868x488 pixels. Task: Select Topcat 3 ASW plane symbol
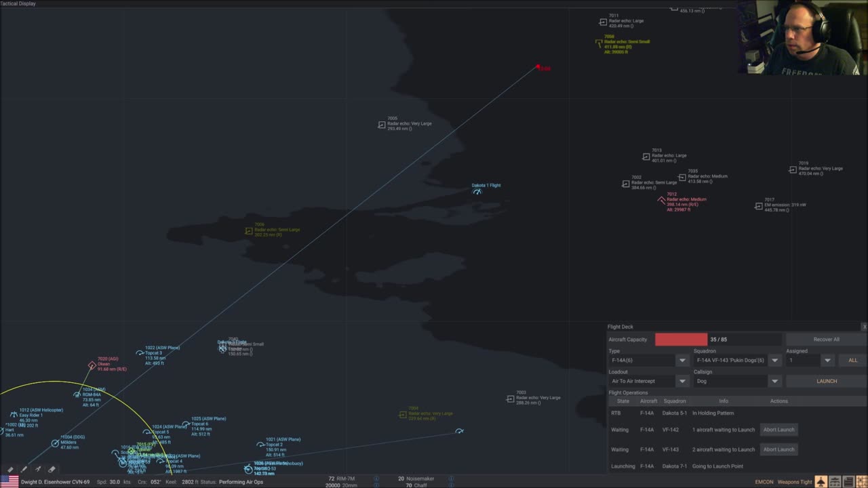coord(140,353)
